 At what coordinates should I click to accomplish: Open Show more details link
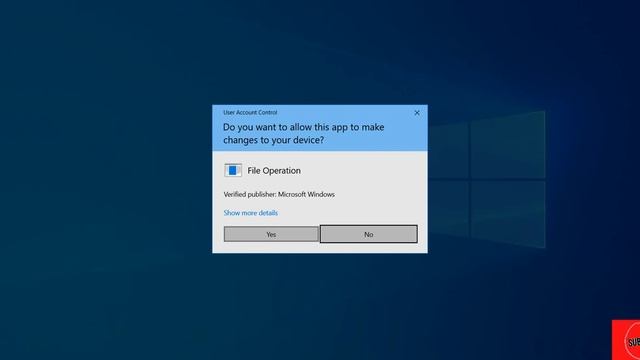pyautogui.click(x=251, y=213)
